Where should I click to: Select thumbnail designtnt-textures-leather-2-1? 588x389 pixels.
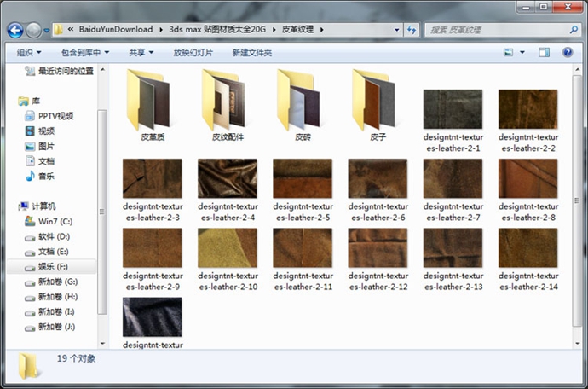tap(453, 109)
